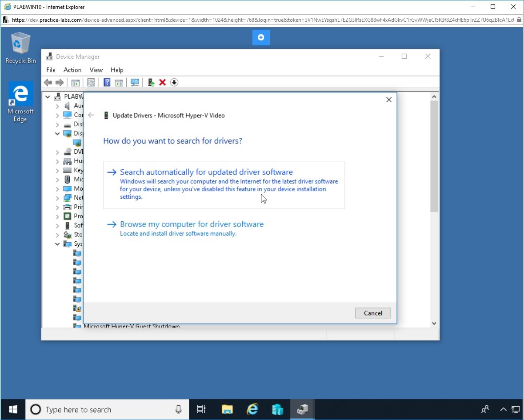
Task: Expand the Computer category chevron
Action: pyautogui.click(x=57, y=115)
